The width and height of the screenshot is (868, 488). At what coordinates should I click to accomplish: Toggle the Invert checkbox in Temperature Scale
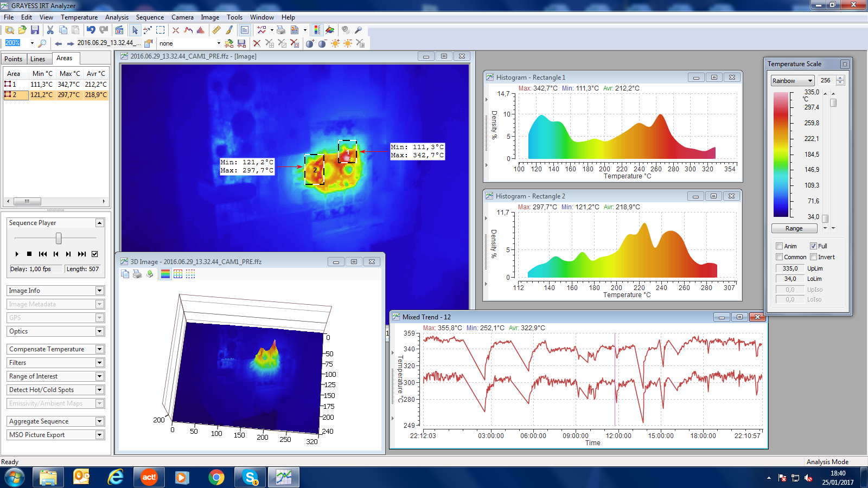pos(814,257)
